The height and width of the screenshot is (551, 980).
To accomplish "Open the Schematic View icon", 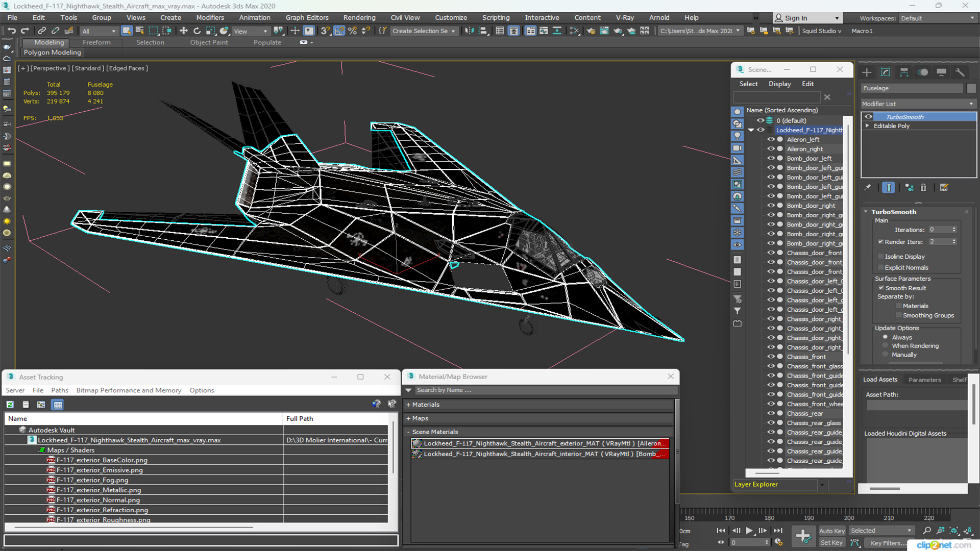I will (x=574, y=31).
